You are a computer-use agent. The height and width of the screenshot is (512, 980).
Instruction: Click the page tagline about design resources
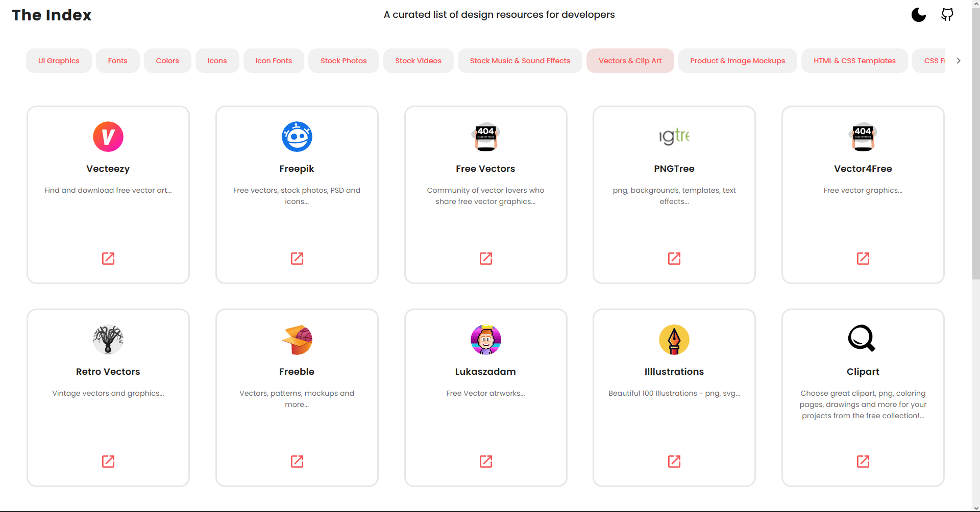(x=499, y=15)
